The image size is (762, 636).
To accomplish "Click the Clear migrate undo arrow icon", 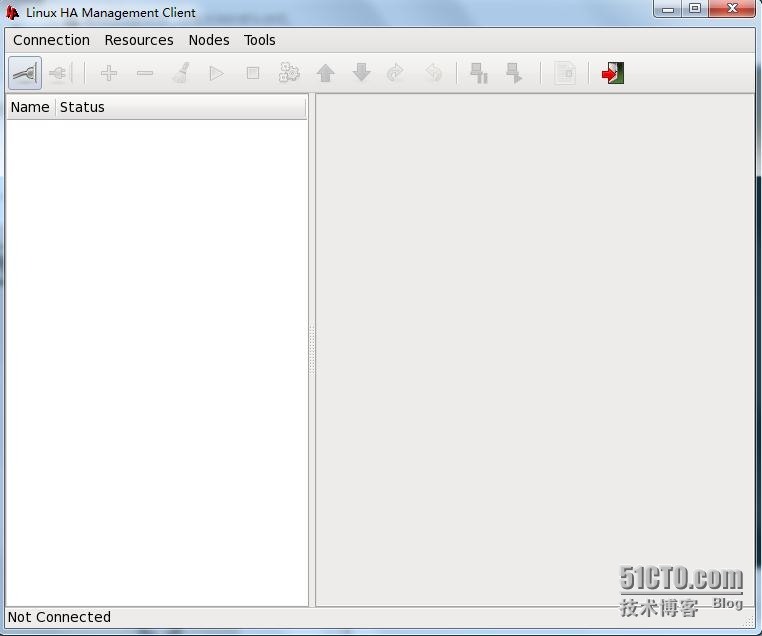I will coord(433,73).
